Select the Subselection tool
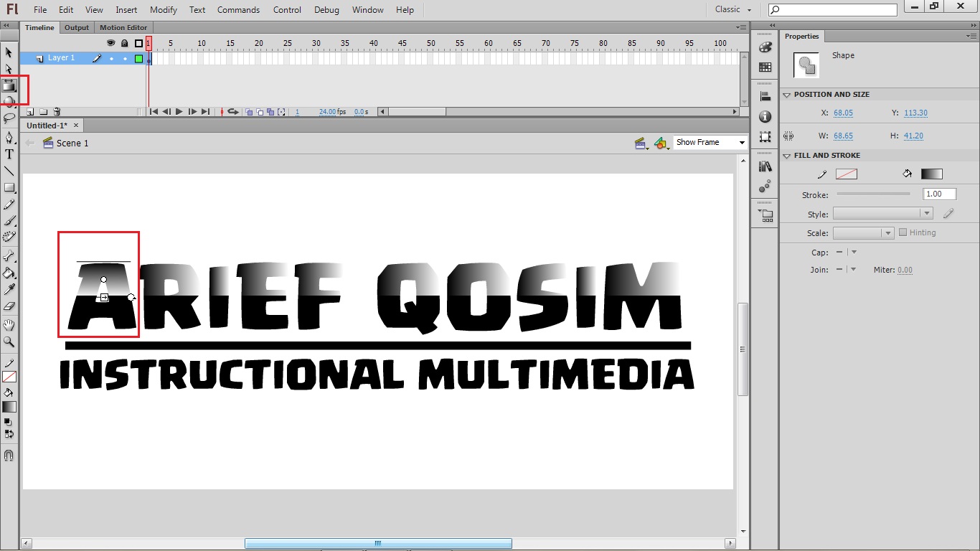This screenshot has height=551, width=980. (x=9, y=69)
